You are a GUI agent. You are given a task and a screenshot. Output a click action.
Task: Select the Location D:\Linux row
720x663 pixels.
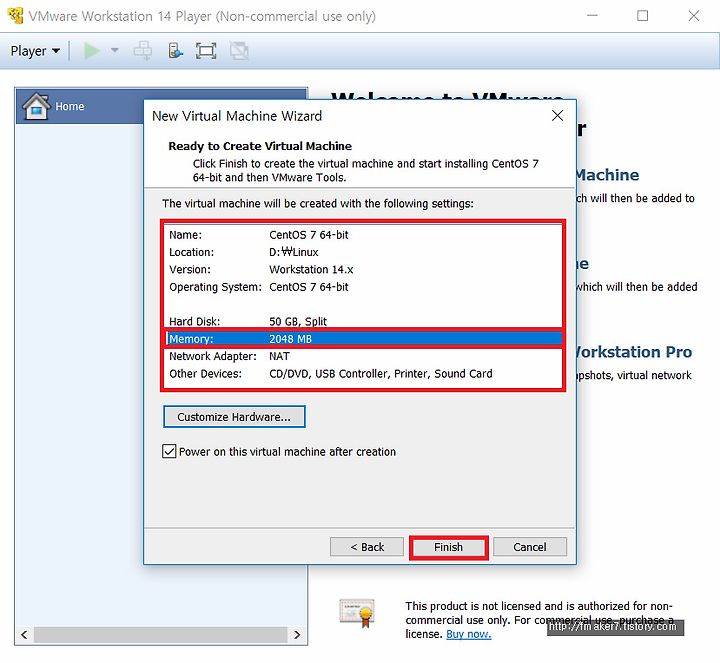click(x=364, y=252)
